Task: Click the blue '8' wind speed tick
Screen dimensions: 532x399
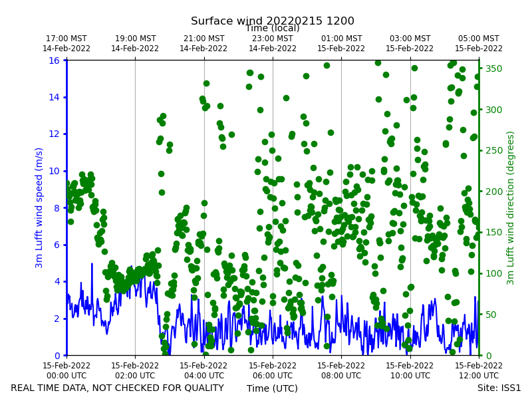Action: 57,208
